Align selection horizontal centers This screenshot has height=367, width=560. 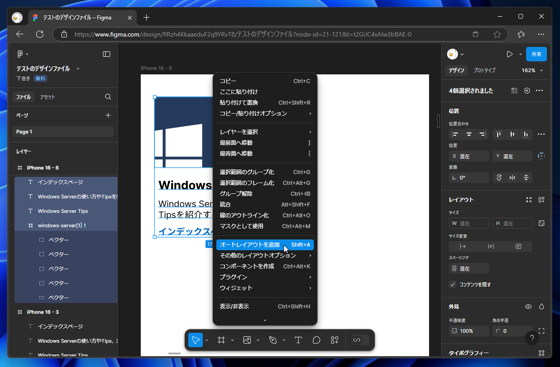[x=469, y=134]
